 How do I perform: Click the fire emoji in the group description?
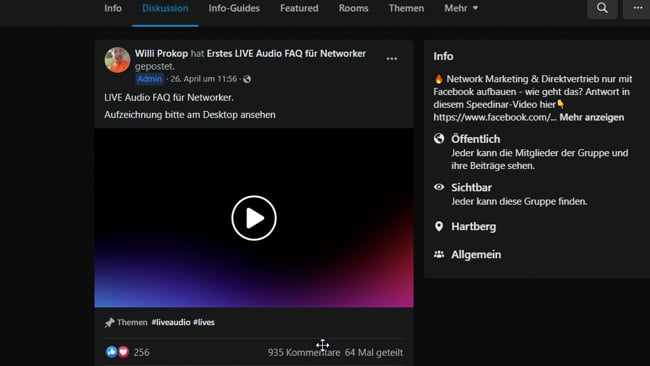439,79
